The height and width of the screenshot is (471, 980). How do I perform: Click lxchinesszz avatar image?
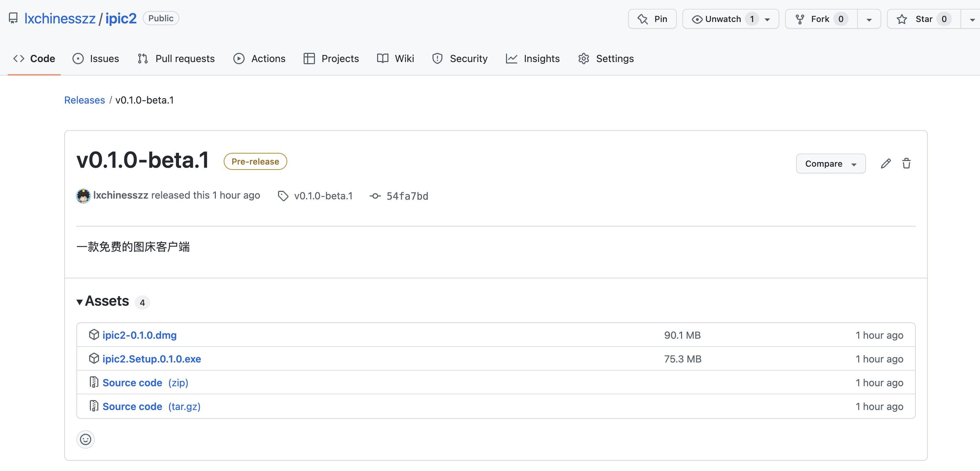pos(83,196)
